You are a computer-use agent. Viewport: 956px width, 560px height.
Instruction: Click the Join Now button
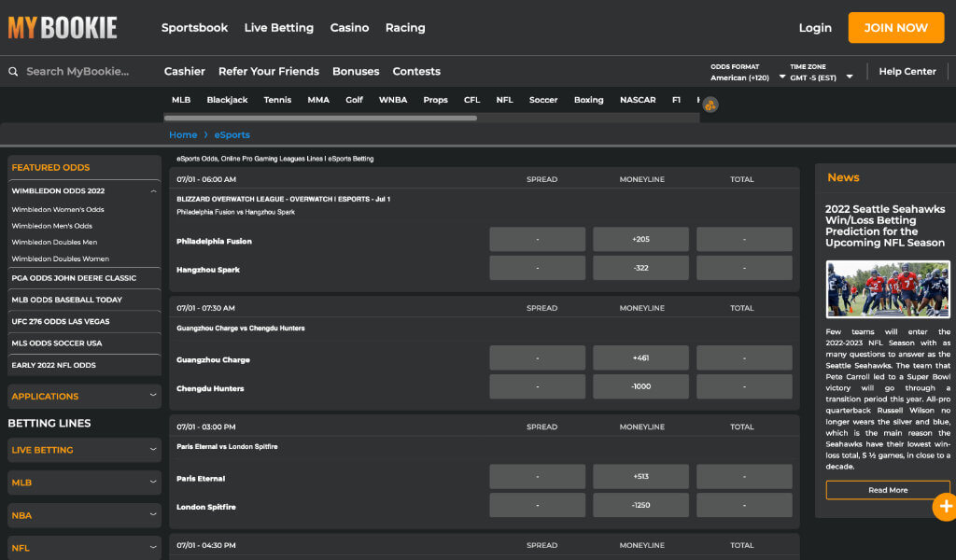pos(895,27)
